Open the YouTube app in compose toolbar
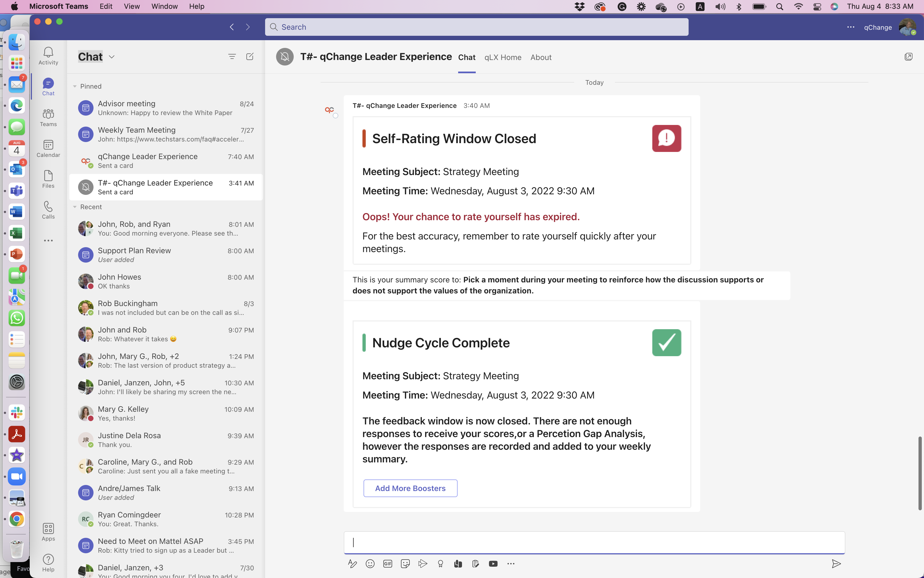The width and height of the screenshot is (924, 578). 493,563
